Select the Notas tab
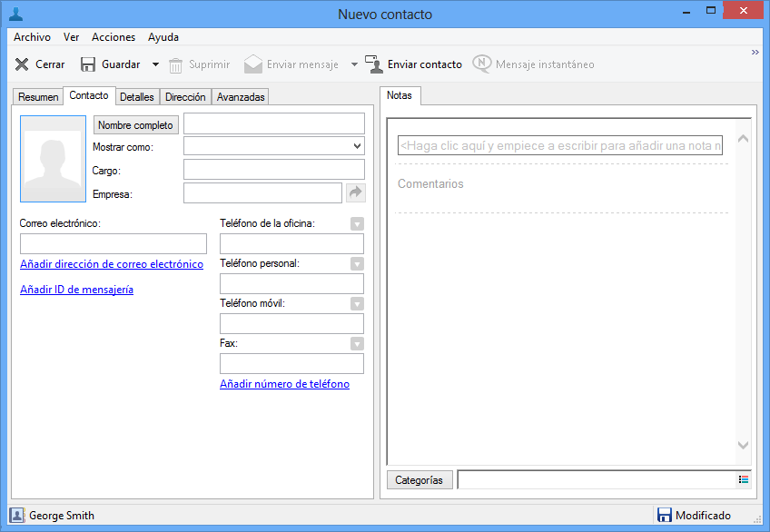 tap(400, 95)
